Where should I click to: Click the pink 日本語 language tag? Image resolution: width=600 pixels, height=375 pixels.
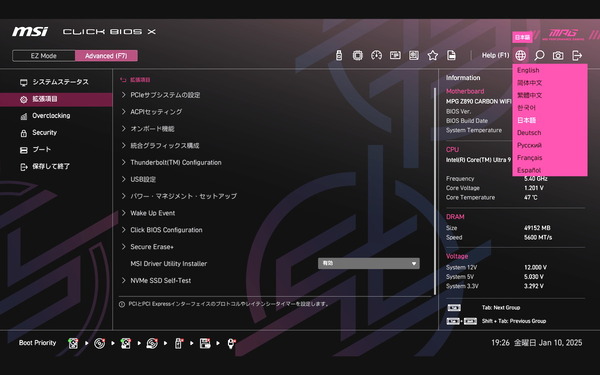(x=522, y=38)
